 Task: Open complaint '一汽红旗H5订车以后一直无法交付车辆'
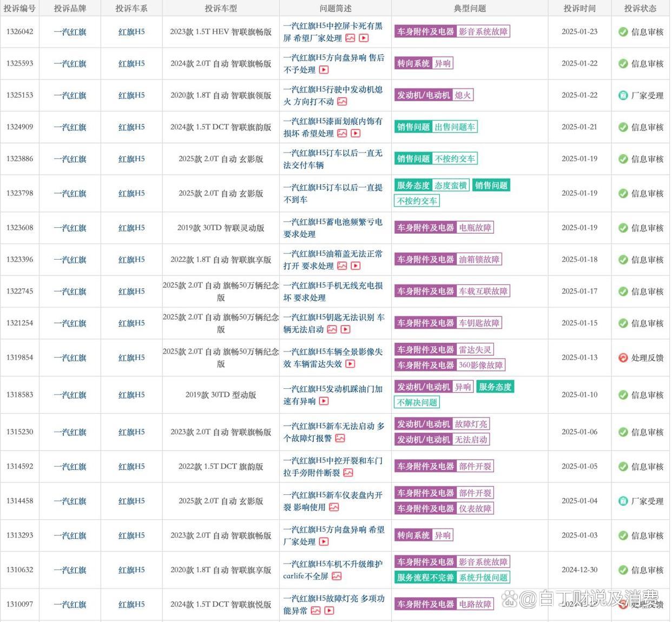(x=333, y=159)
